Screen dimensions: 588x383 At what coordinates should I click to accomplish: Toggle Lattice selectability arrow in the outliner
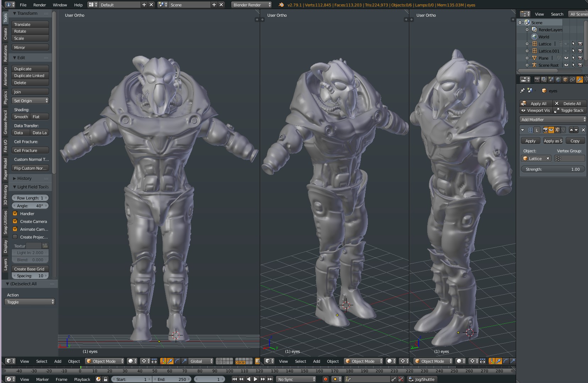(x=573, y=44)
